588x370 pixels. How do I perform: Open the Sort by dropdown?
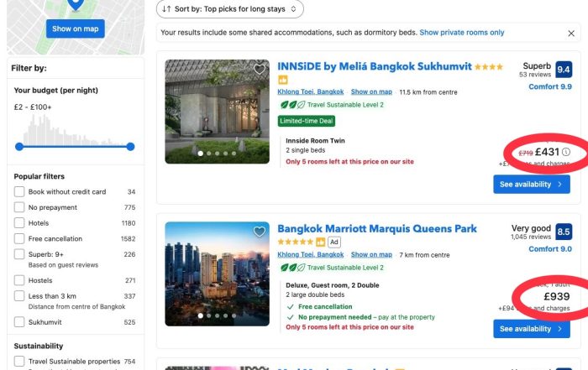(230, 9)
